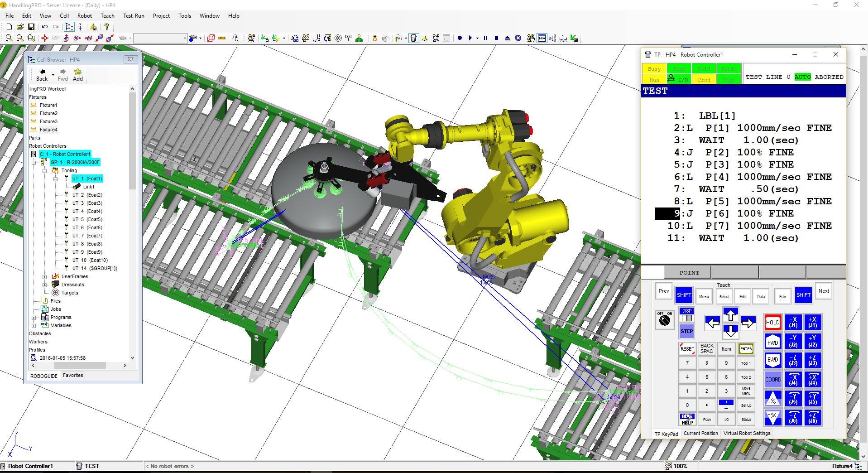
Task: Click Cell Browser vertical scrollbar down arrow
Action: pos(133,358)
